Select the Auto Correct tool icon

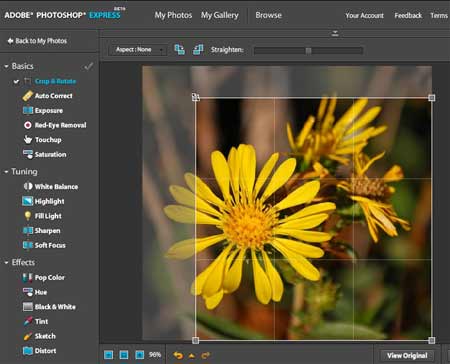click(28, 96)
